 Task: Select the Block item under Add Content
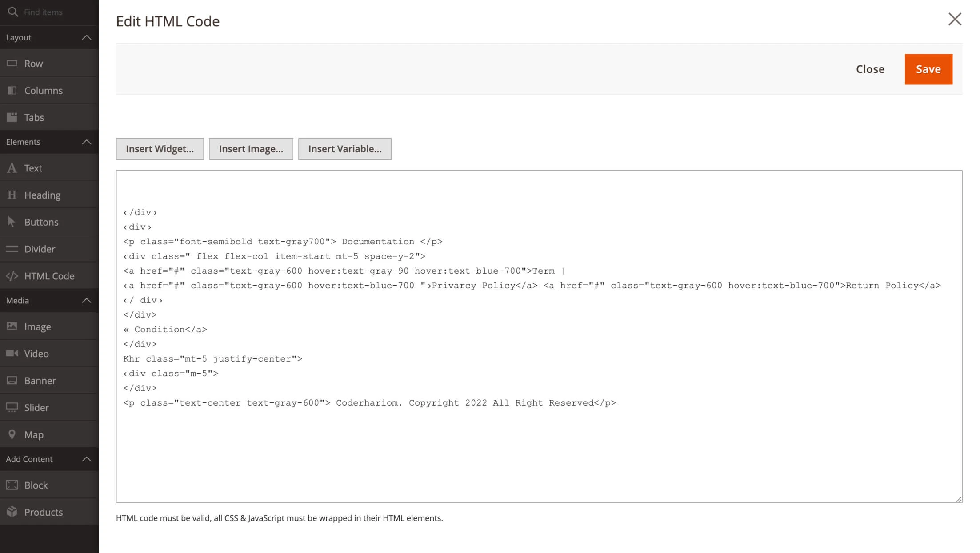pyautogui.click(x=36, y=485)
